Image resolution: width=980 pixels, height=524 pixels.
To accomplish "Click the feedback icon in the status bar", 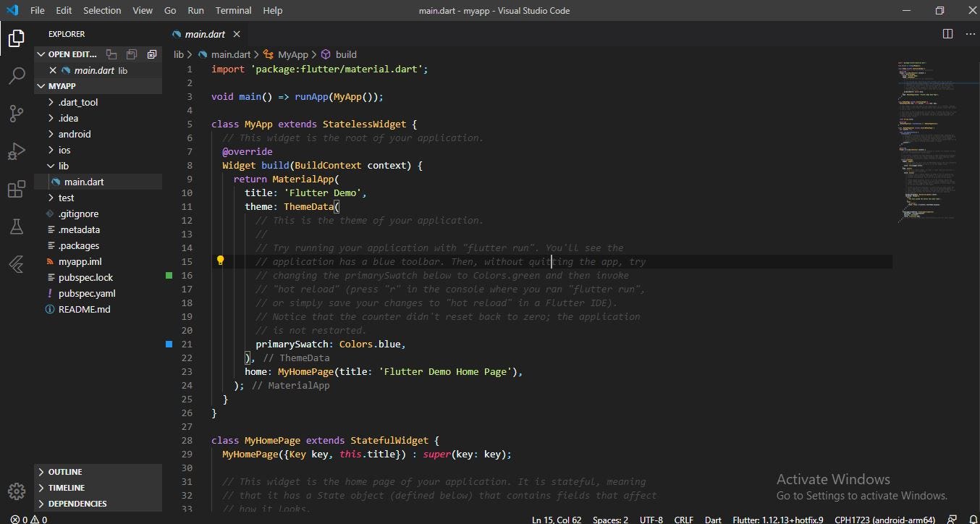I will click(x=953, y=519).
